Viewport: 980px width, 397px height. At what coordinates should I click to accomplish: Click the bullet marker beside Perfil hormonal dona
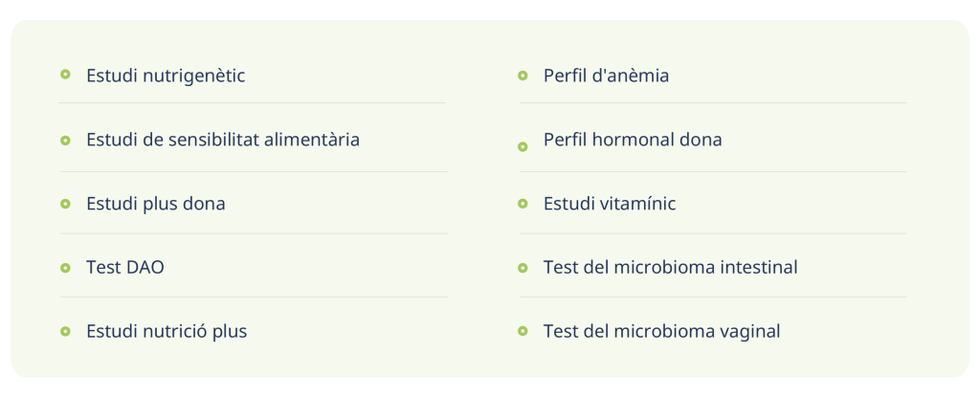(523, 146)
